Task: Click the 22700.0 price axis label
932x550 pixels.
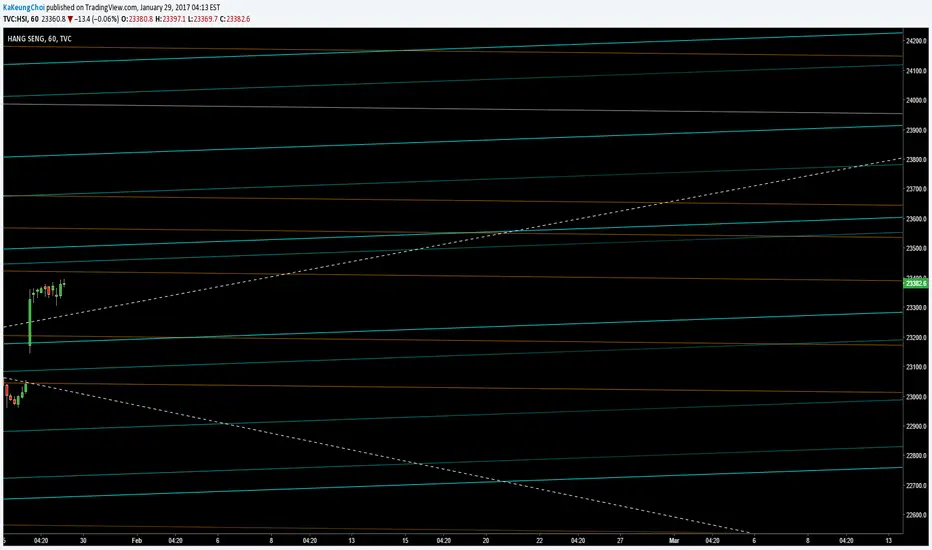Action: coord(916,486)
